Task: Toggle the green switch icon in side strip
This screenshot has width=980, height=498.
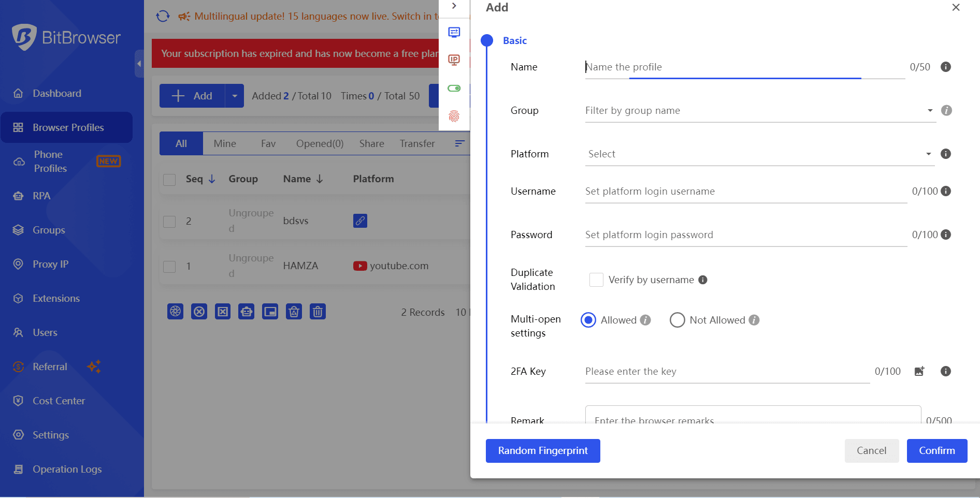Action: click(454, 88)
